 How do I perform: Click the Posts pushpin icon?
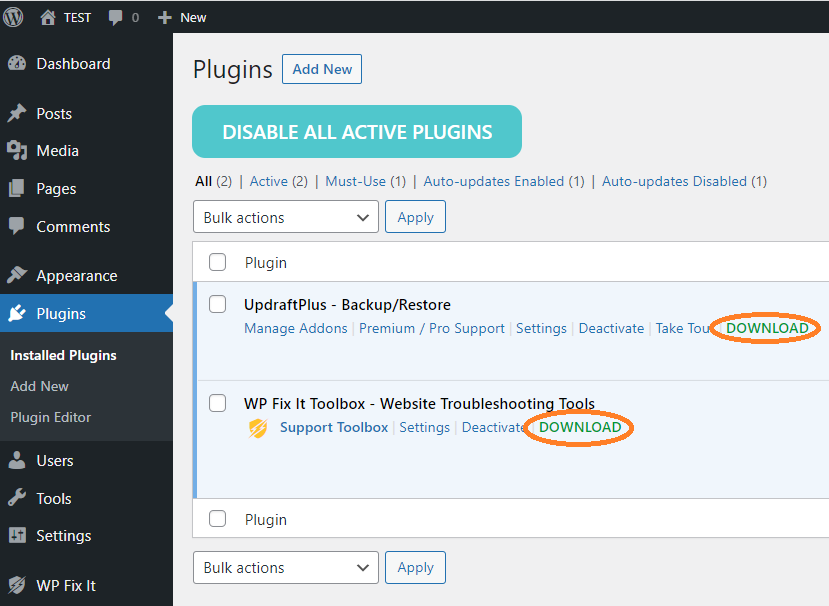coord(17,113)
